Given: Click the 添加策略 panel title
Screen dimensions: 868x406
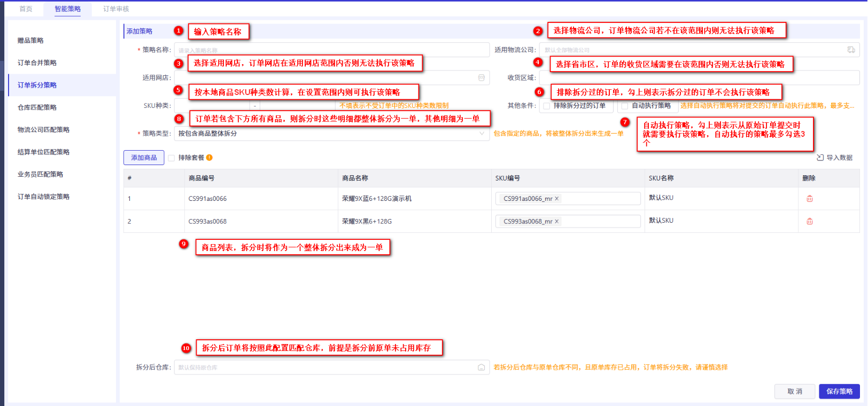Looking at the screenshot, I should 139,32.
